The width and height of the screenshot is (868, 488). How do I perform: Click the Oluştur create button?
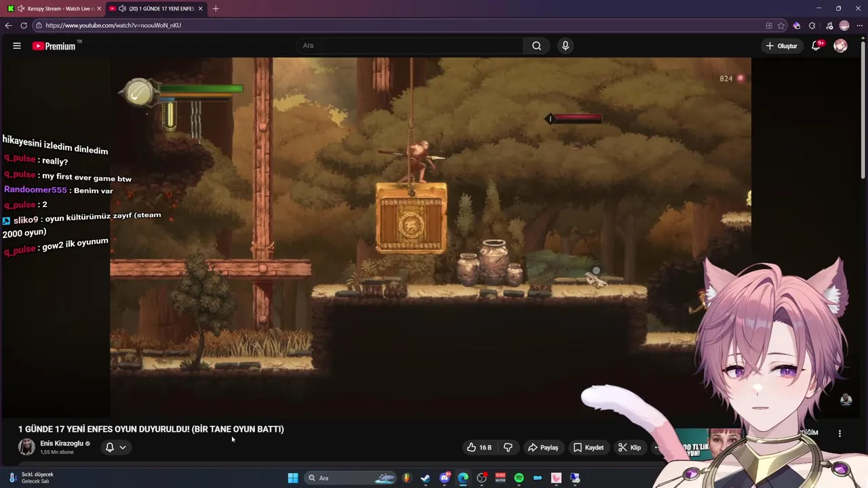coord(782,45)
